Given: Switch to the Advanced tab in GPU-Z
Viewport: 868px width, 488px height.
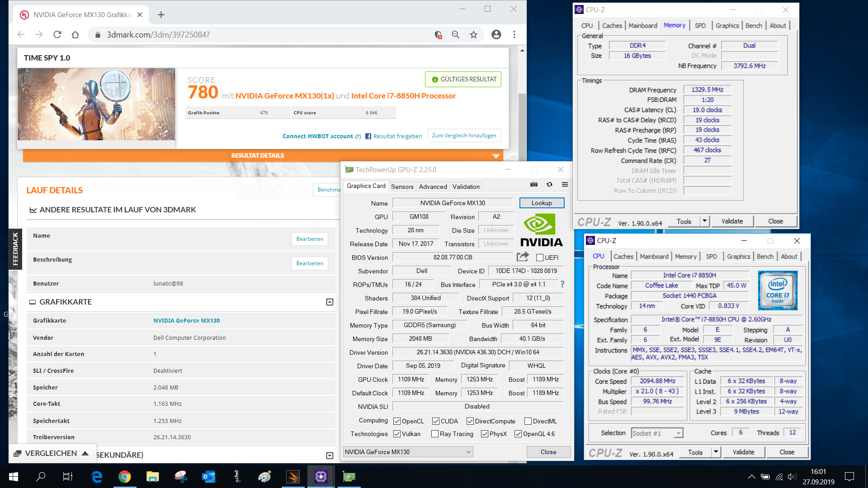Looking at the screenshot, I should click(x=433, y=187).
